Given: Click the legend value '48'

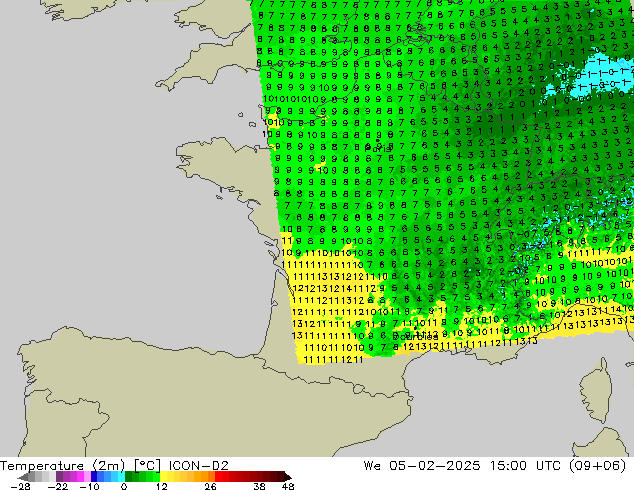Looking at the screenshot, I should pyautogui.click(x=288, y=486).
